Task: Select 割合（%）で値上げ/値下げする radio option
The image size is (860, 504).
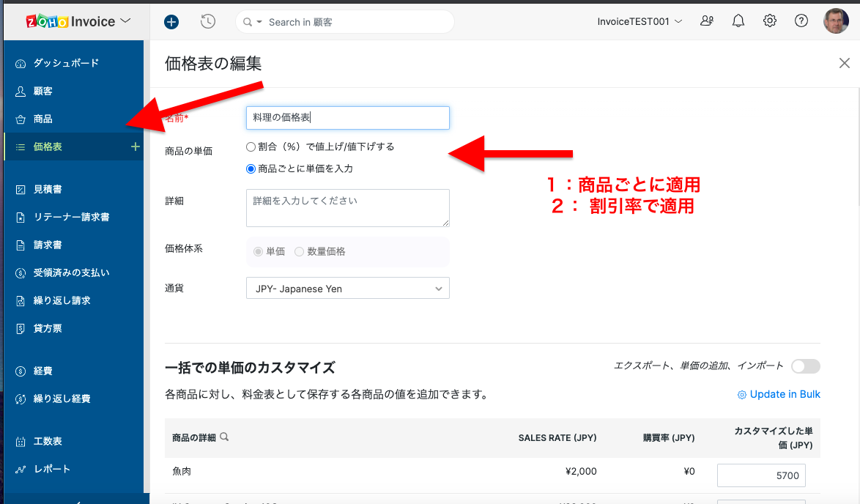Action: click(251, 147)
